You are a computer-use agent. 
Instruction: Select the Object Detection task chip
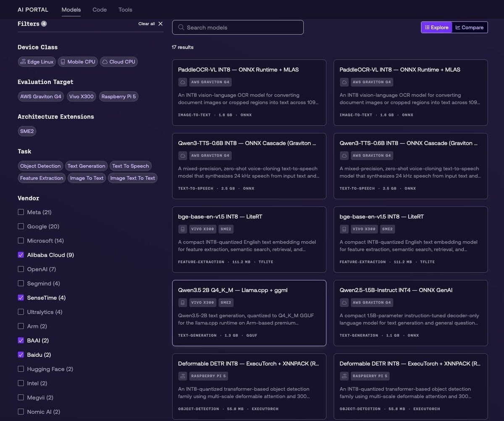coord(40,166)
